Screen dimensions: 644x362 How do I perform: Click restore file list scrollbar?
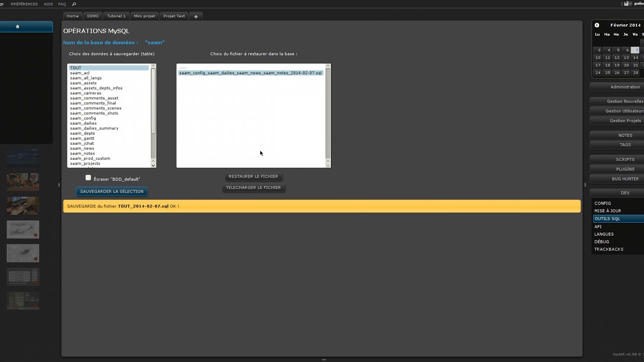pos(328,115)
